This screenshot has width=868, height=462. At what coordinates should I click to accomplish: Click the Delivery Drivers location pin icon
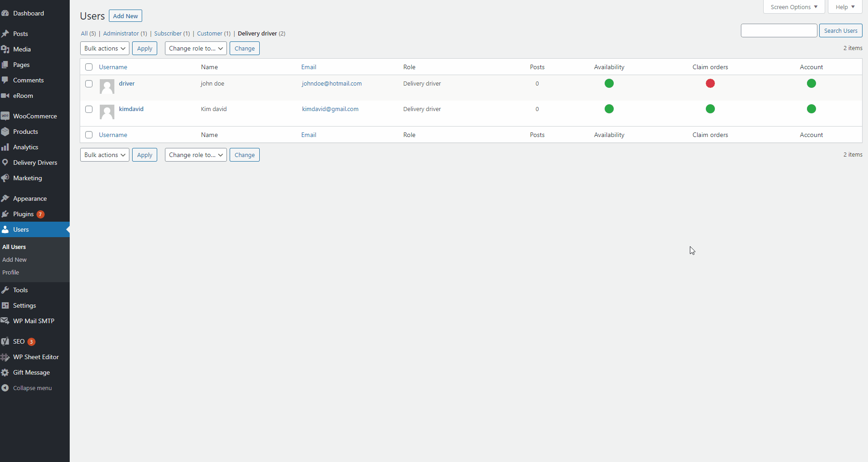(5, 162)
